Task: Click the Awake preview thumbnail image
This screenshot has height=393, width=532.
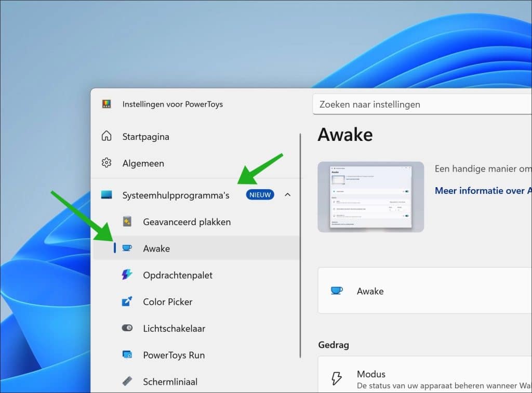Action: click(x=371, y=197)
